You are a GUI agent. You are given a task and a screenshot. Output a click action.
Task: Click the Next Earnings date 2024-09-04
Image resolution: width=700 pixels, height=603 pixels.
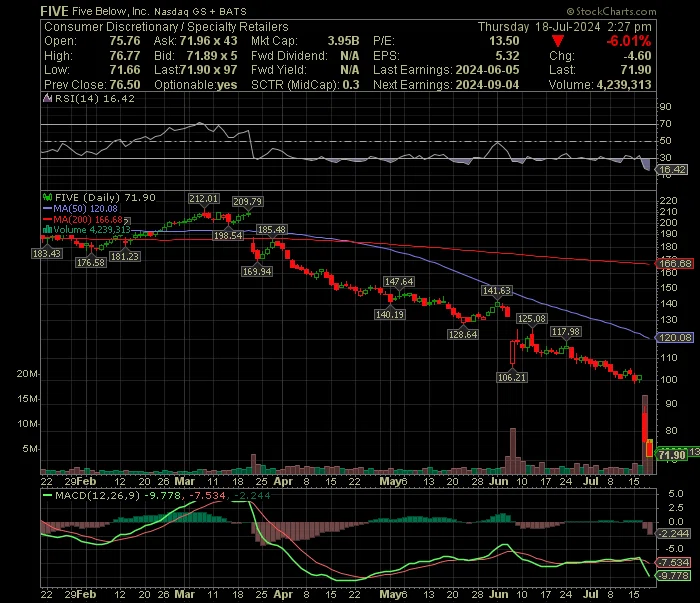point(487,85)
